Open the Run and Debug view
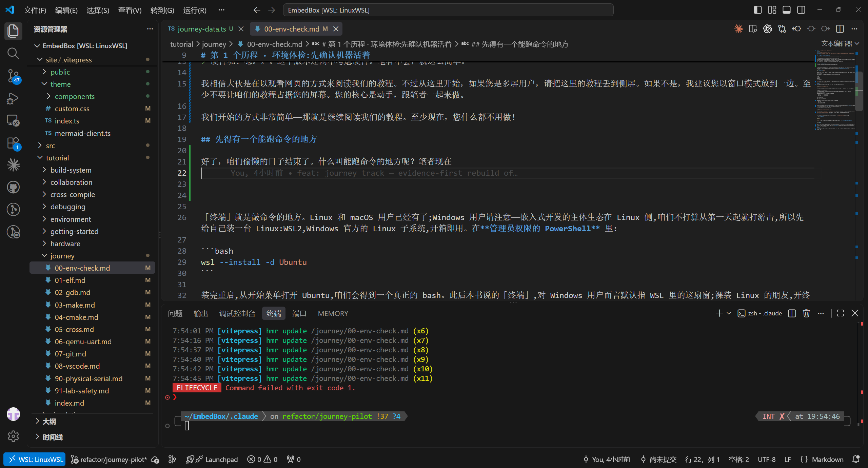Image resolution: width=868 pixels, height=468 pixels. tap(13, 98)
